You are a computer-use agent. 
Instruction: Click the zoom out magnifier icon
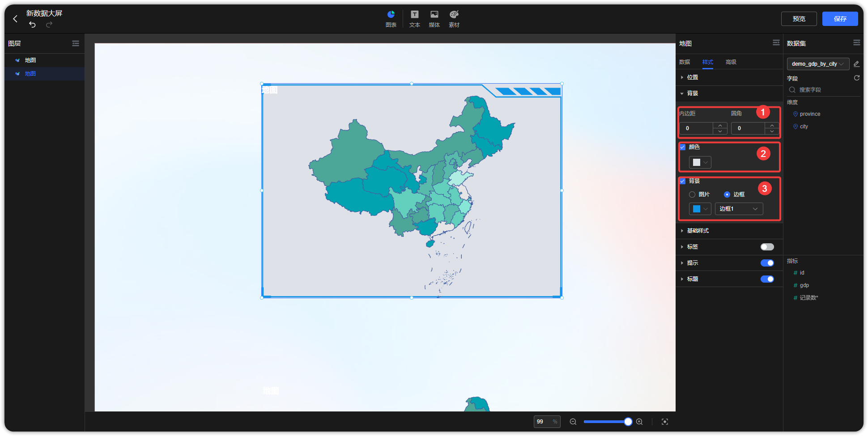click(x=573, y=422)
